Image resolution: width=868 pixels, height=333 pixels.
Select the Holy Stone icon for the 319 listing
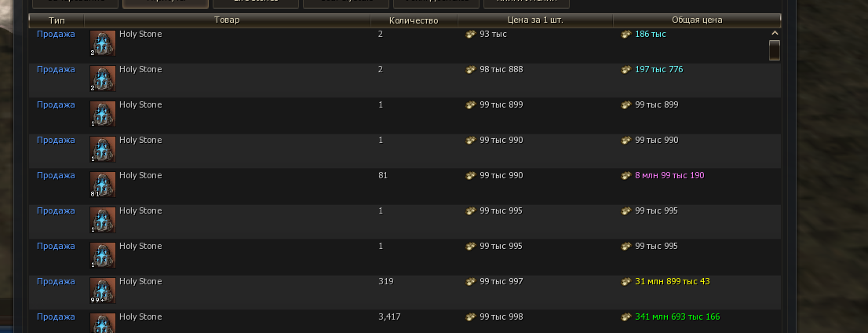(x=103, y=291)
